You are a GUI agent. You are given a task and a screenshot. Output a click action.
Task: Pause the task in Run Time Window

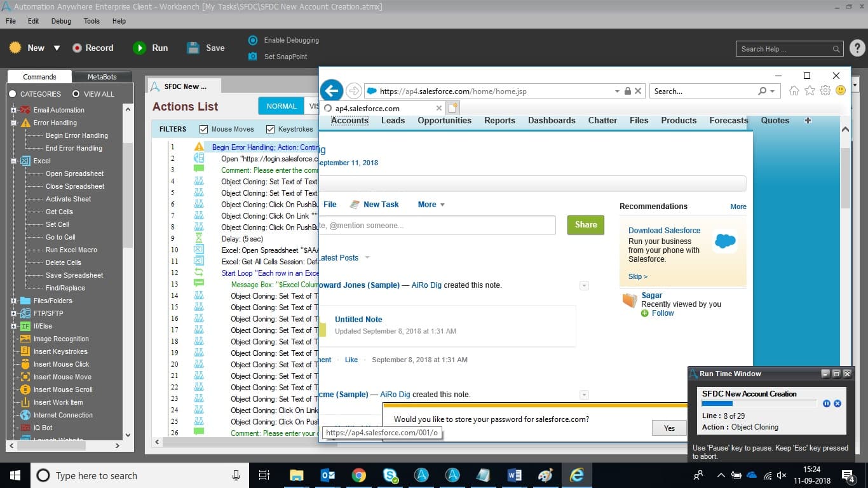[827, 403]
